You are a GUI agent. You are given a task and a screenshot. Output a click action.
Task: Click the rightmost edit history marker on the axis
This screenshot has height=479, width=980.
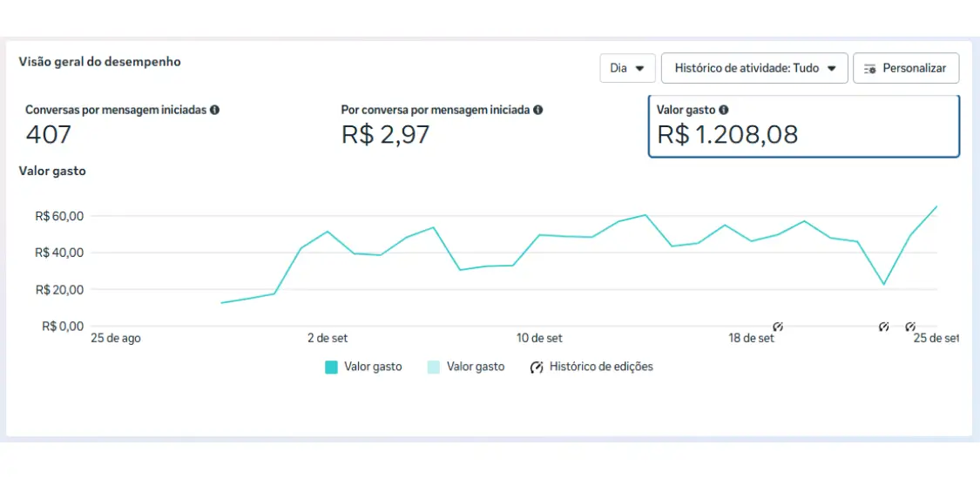(x=910, y=327)
